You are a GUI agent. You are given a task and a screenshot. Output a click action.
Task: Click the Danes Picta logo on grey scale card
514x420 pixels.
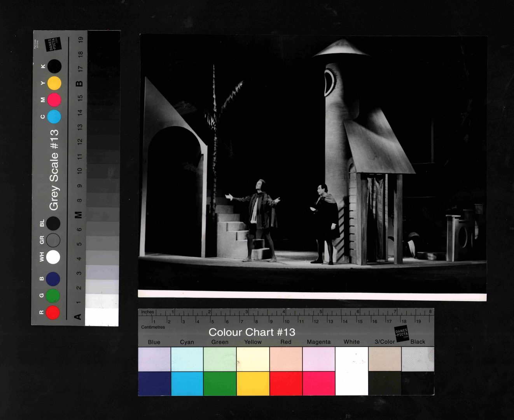52,44
